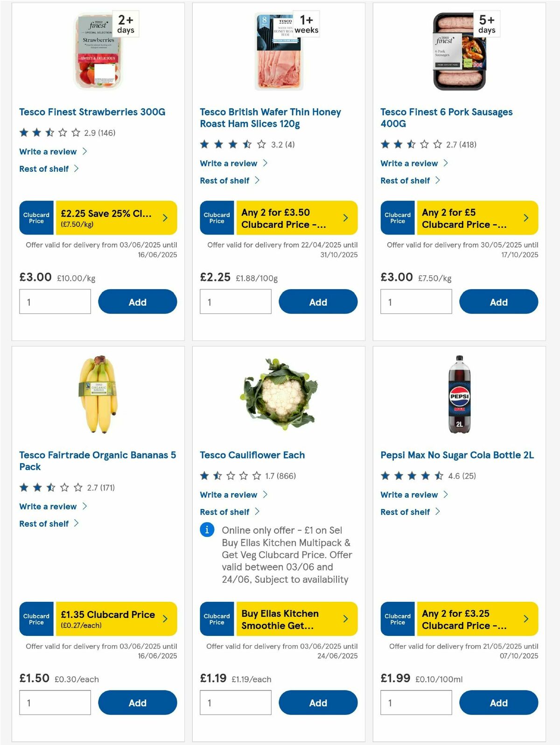Click the Clubcard Price badge on Pepsi Max
The height and width of the screenshot is (745, 560).
pyautogui.click(x=397, y=619)
